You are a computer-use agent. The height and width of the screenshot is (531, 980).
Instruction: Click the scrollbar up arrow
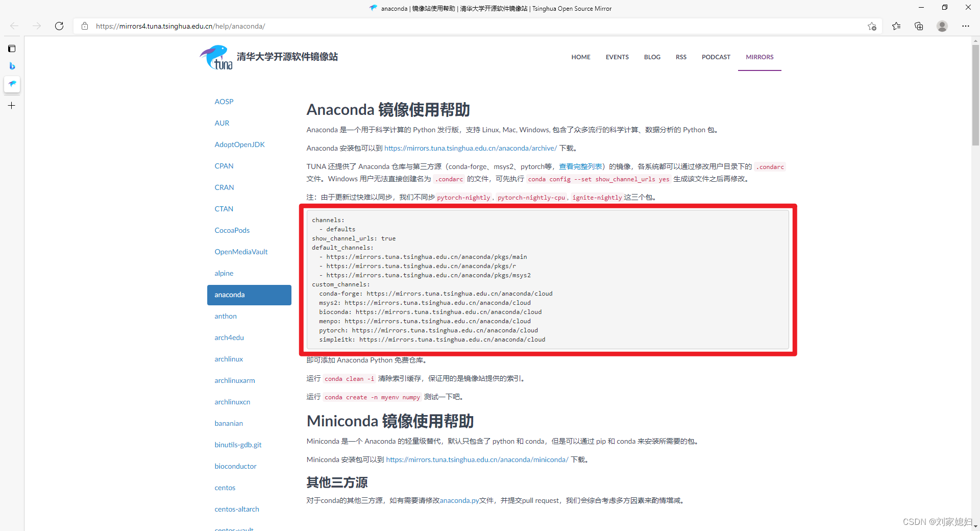click(x=975, y=40)
